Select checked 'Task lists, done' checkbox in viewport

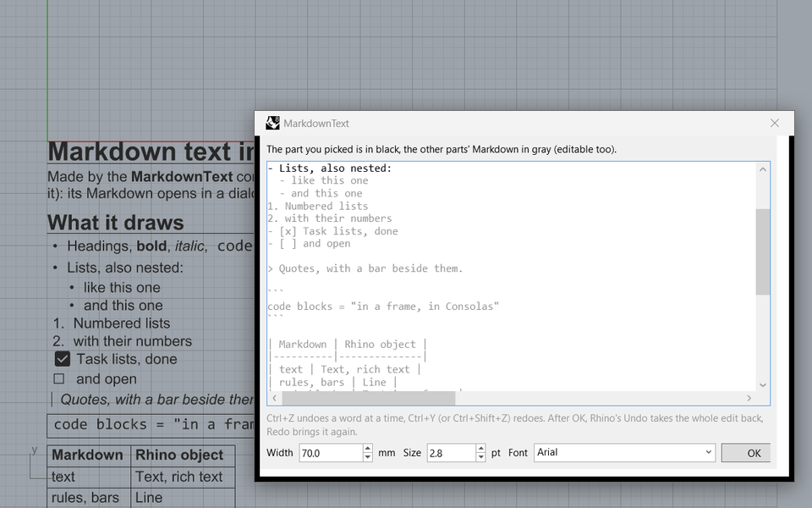pyautogui.click(x=62, y=359)
